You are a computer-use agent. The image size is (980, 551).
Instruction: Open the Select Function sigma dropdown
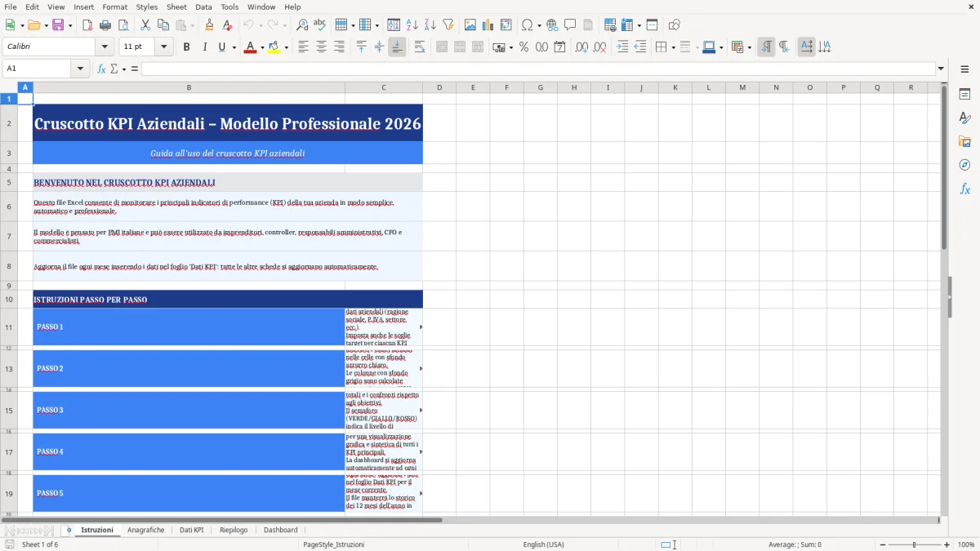pyautogui.click(x=123, y=69)
